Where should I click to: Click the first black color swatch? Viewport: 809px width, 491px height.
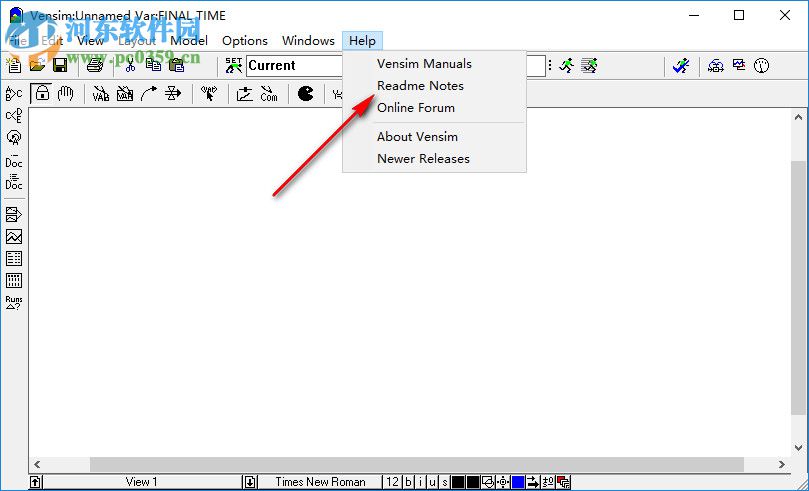click(458, 482)
